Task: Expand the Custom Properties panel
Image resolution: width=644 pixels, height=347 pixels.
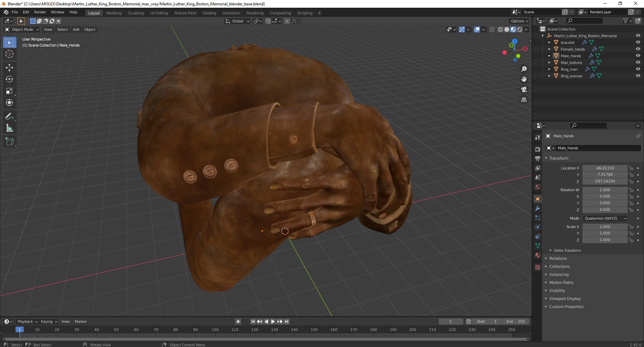Action: click(x=566, y=307)
